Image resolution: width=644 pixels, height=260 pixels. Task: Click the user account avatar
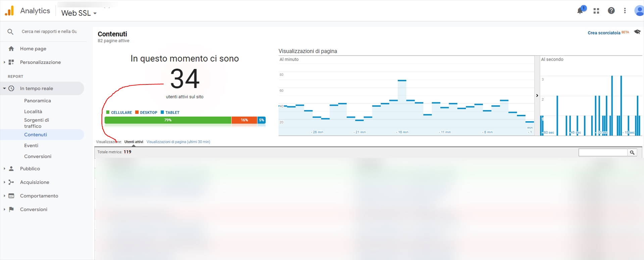tap(639, 11)
